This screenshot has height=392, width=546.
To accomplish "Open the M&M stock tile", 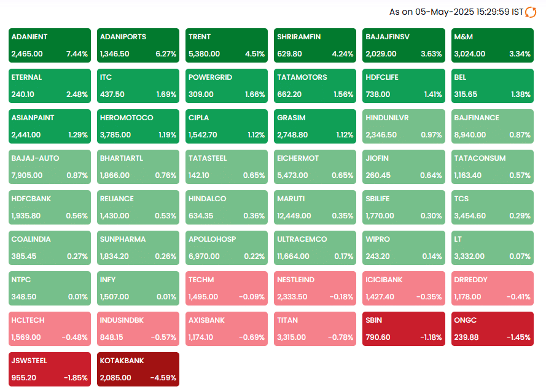I will [x=492, y=45].
